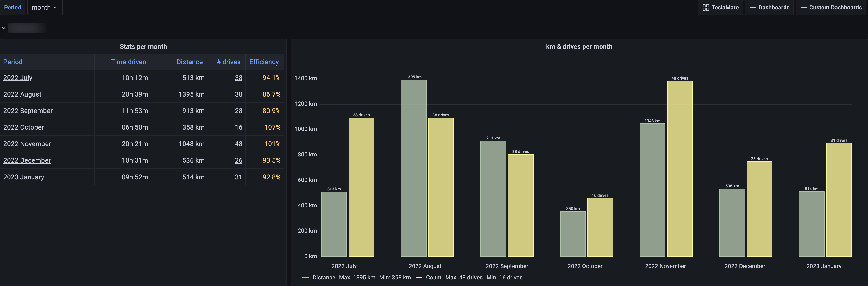868x286 pixels.
Task: Click the yellow Count legend color swatch
Action: [x=419, y=278]
